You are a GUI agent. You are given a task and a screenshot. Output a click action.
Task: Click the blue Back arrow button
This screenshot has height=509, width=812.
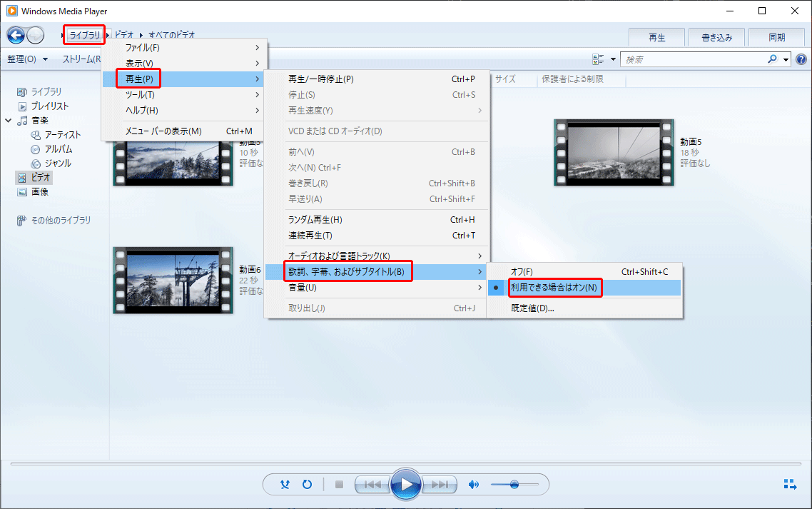pos(16,35)
